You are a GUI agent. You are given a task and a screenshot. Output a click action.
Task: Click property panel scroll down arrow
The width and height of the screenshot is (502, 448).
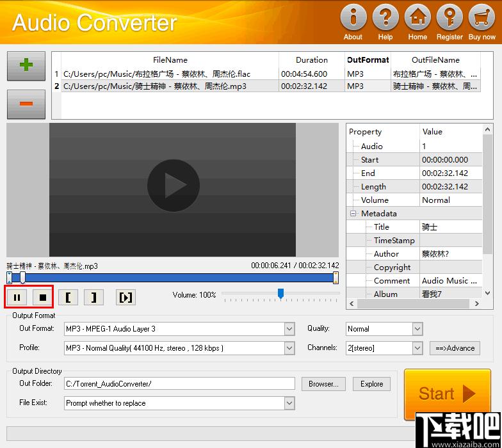[487, 293]
